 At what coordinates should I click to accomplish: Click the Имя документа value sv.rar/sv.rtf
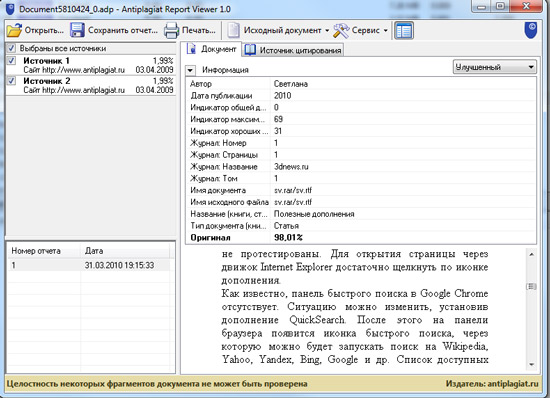pyautogui.click(x=293, y=190)
